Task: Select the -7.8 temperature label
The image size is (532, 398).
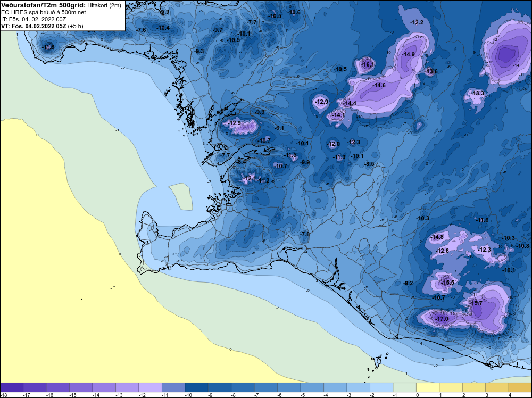Action: click(305, 234)
